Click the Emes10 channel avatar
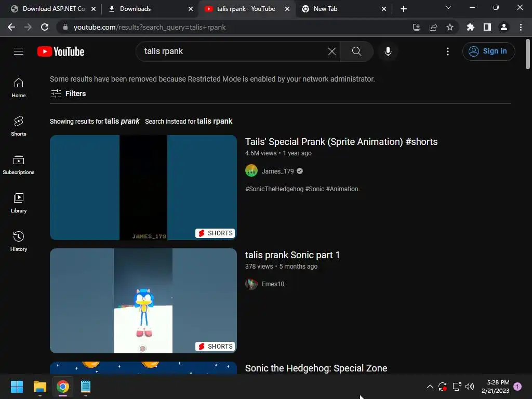This screenshot has width=532, height=399. pyautogui.click(x=251, y=284)
